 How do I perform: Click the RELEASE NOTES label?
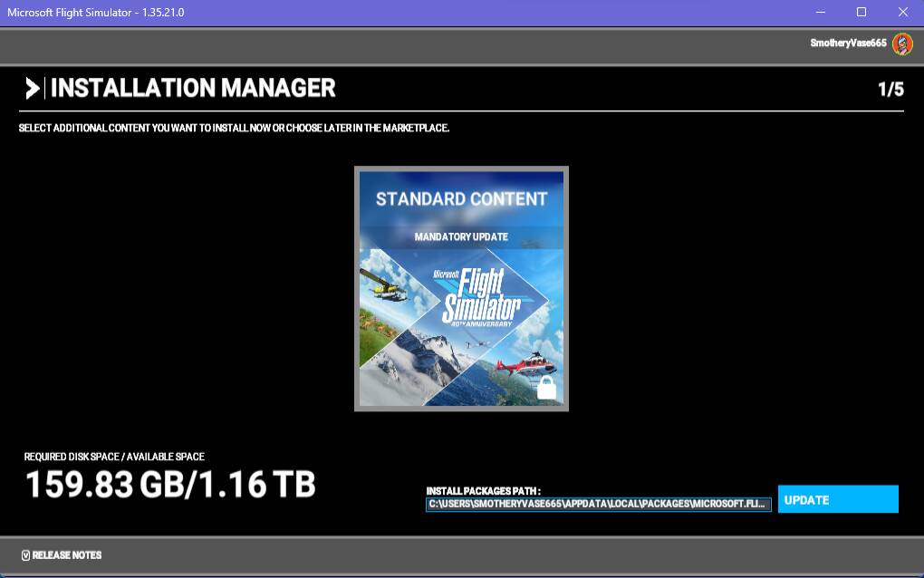click(x=66, y=555)
